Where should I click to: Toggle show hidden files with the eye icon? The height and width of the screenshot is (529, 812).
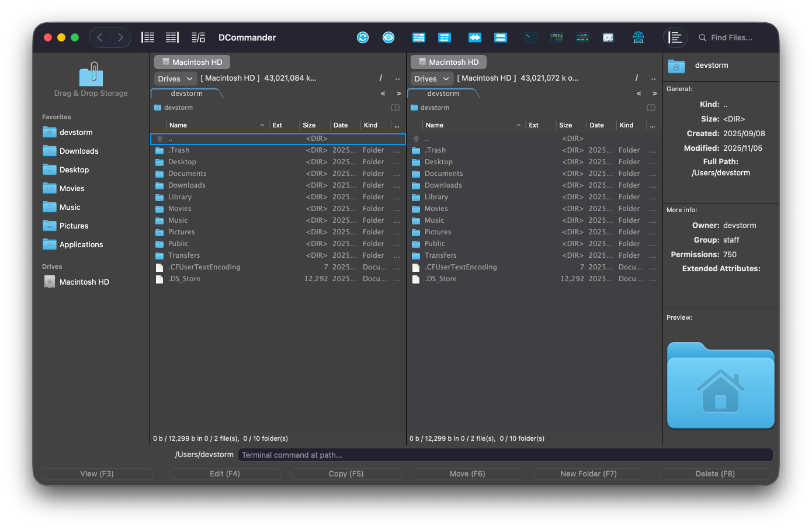pos(388,37)
